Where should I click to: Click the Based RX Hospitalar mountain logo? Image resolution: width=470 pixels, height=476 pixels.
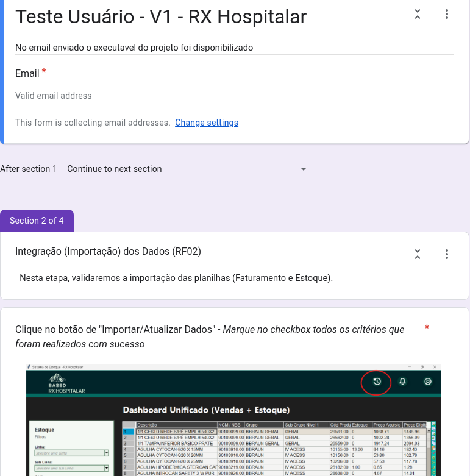pyautogui.click(x=58, y=379)
